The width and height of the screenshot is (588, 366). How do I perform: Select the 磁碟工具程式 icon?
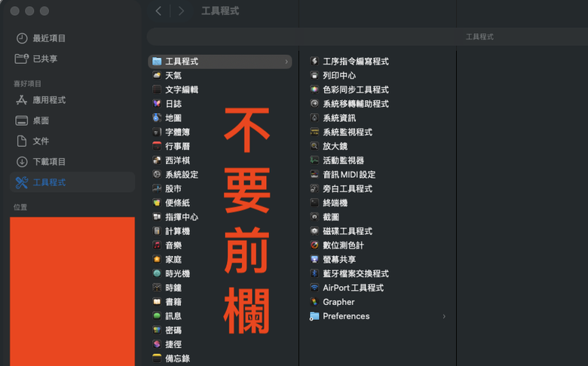314,231
